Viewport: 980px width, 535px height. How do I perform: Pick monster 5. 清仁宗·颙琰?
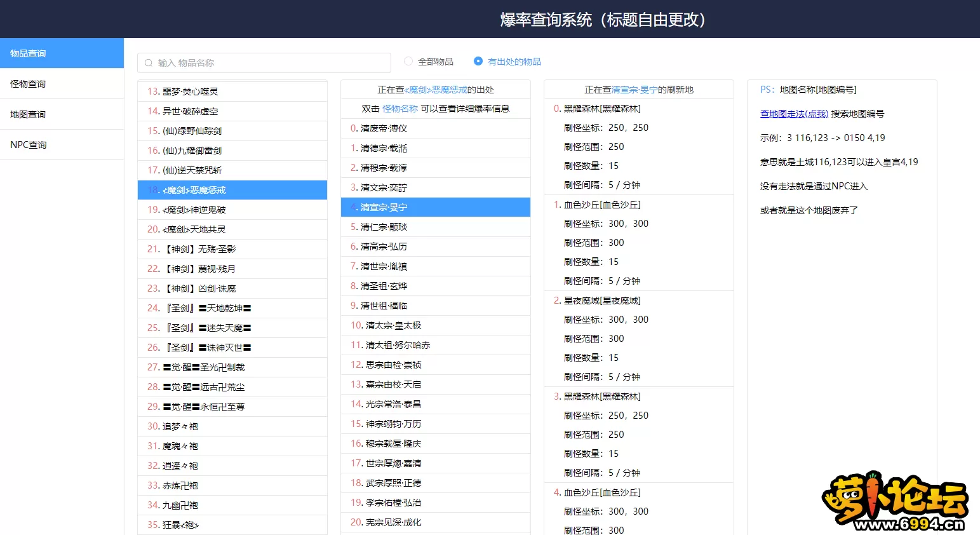point(436,227)
